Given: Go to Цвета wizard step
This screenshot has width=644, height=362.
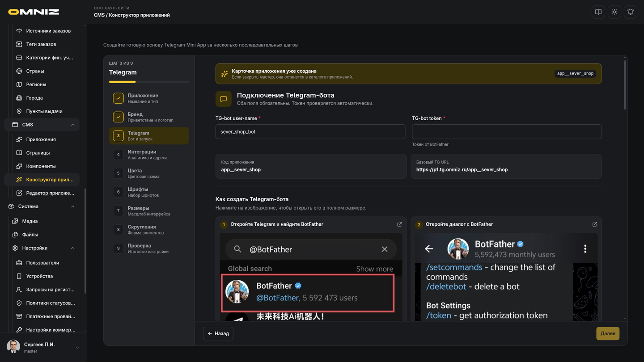Looking at the screenshot, I should click(x=149, y=173).
